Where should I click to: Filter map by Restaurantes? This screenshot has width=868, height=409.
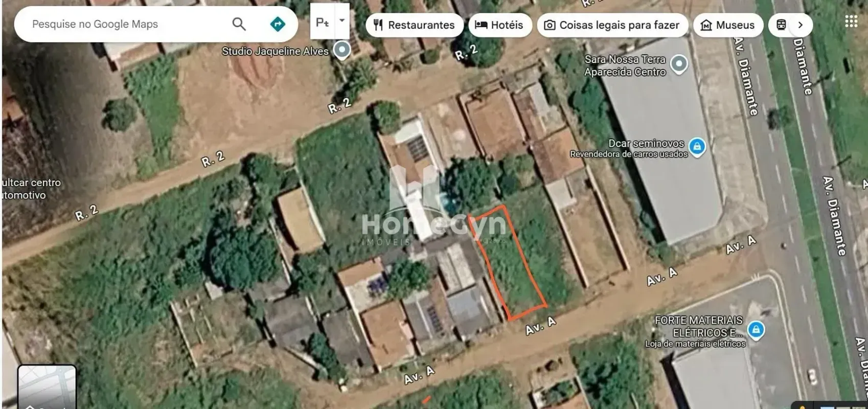415,25
